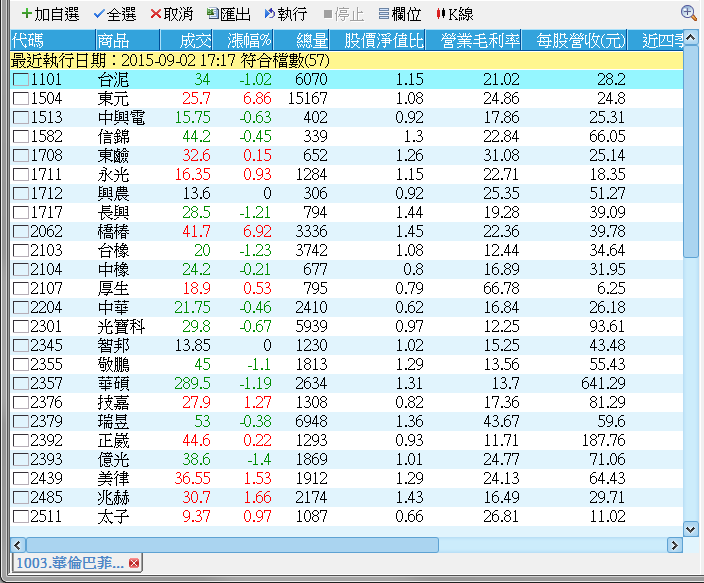Check the box for 1101 台泥
The width and height of the screenshot is (704, 583).
(x=21, y=80)
